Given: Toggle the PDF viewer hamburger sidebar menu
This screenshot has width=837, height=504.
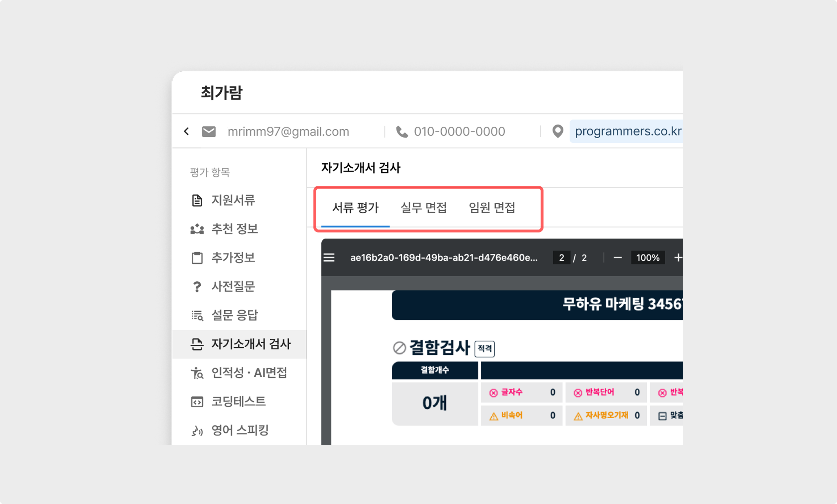Looking at the screenshot, I should pyautogui.click(x=329, y=258).
